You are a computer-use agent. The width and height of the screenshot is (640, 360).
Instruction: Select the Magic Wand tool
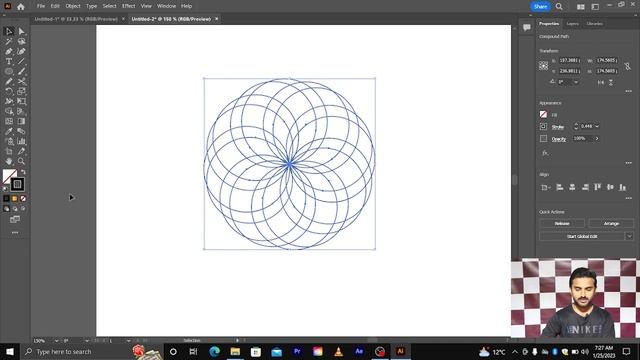click(9, 42)
